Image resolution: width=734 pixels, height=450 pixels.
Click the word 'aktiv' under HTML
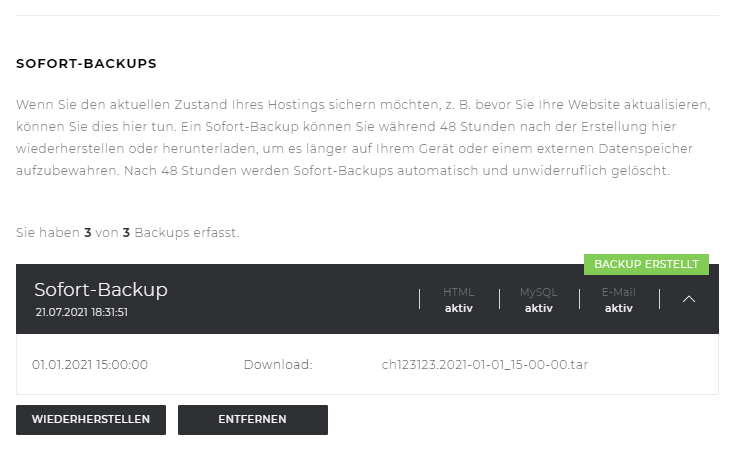tap(459, 308)
